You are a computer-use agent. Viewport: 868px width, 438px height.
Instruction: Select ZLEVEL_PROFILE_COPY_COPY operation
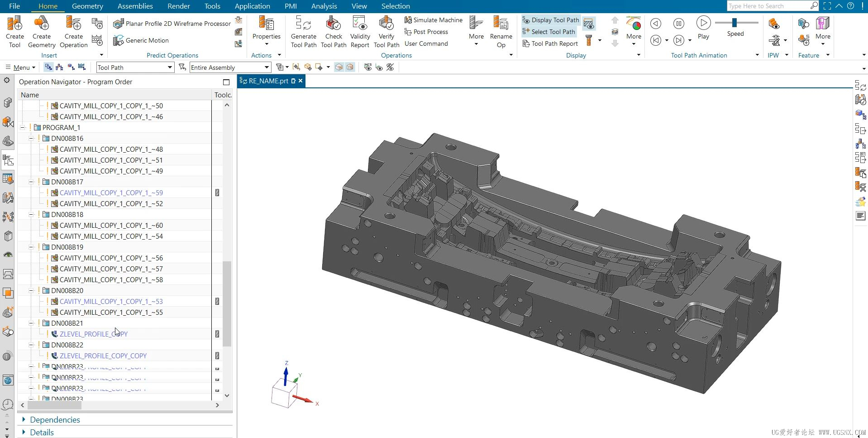[103, 356]
